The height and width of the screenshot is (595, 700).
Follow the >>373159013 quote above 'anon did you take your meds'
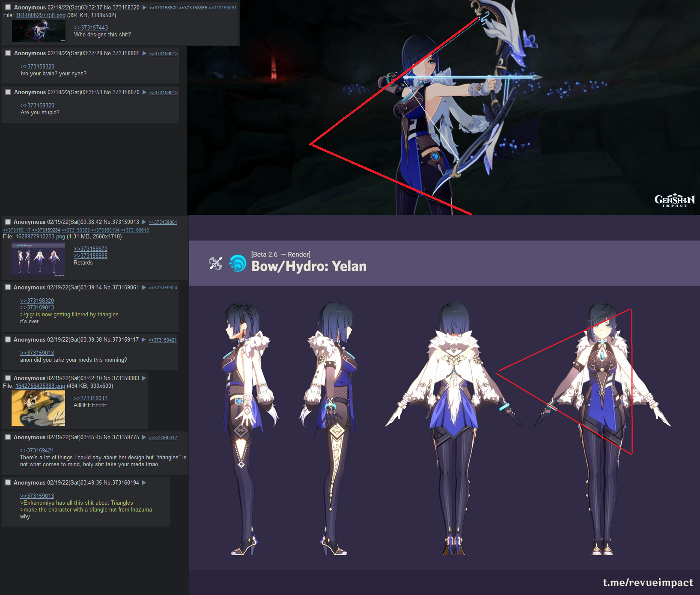[37, 353]
